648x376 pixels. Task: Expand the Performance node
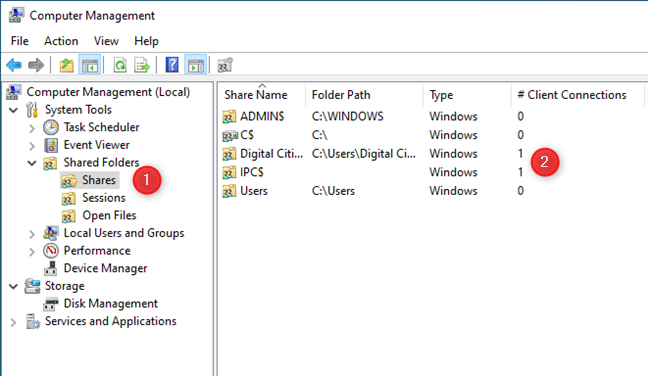32,252
